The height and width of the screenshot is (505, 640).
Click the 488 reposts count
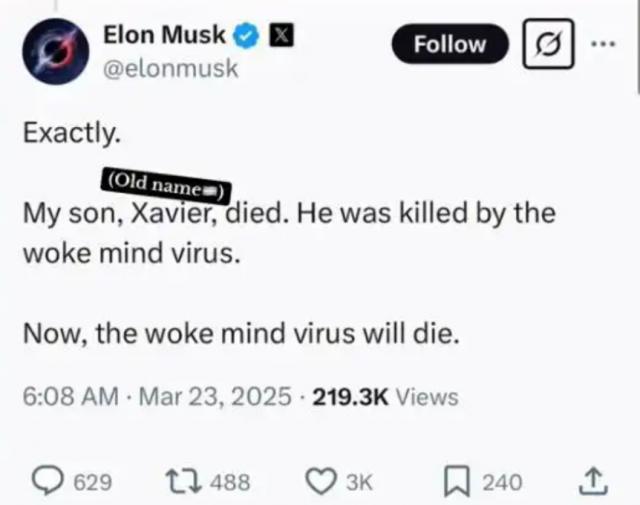232,483
